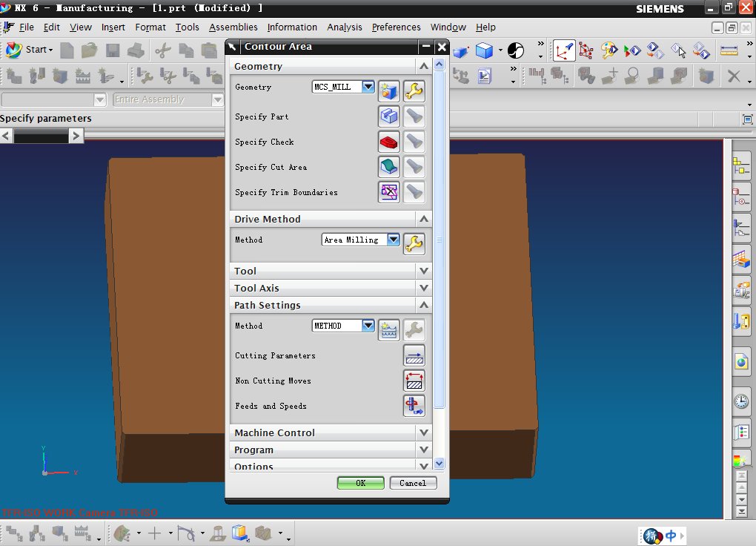Open Non Cutting Moves icon
The height and width of the screenshot is (546, 756).
414,381
